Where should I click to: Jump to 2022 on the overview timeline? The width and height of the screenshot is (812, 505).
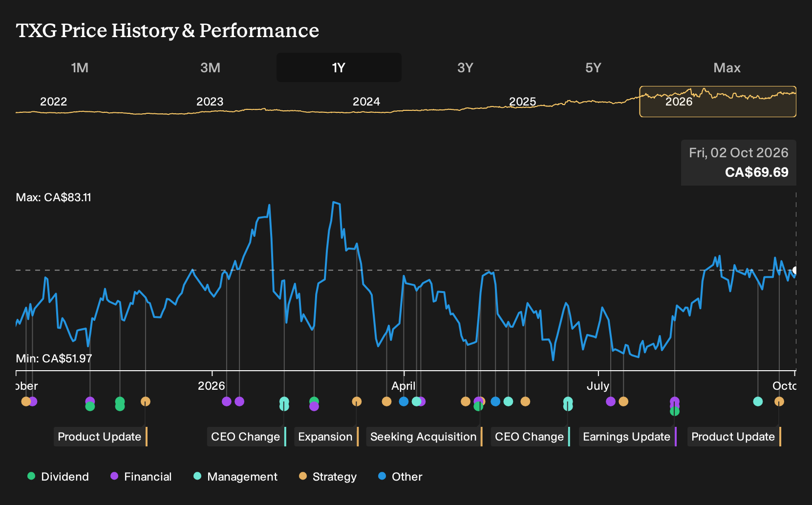(x=53, y=102)
